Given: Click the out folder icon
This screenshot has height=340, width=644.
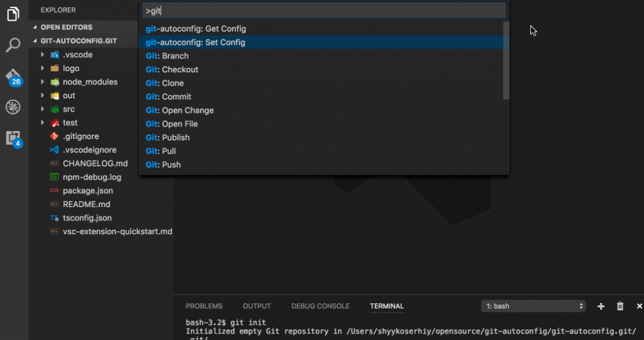Looking at the screenshot, I should tap(55, 95).
